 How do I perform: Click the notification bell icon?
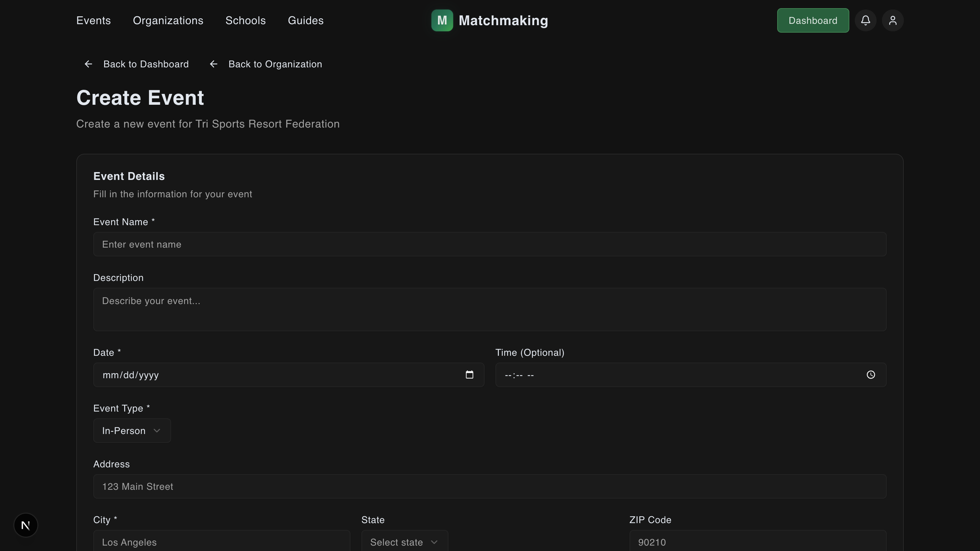[865, 20]
